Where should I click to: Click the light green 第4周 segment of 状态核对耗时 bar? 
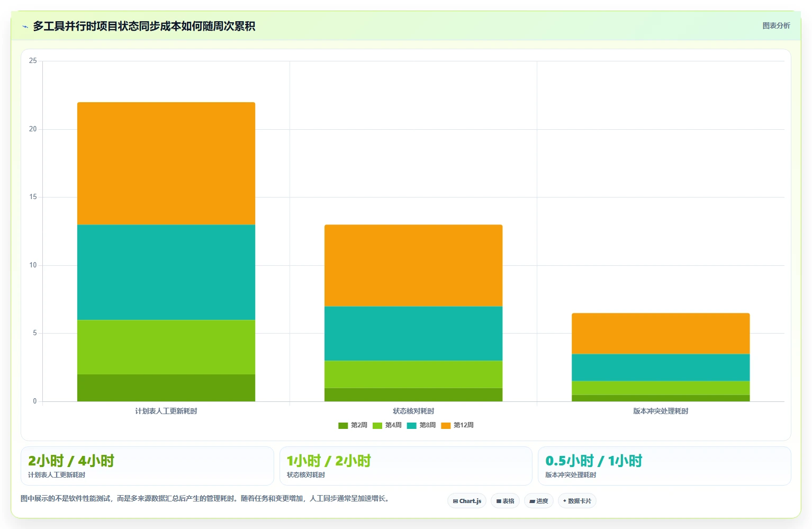tap(413, 374)
